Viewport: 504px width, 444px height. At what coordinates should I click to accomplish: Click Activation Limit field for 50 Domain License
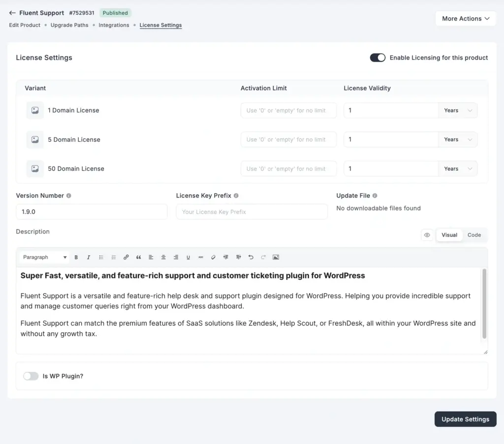tap(288, 169)
